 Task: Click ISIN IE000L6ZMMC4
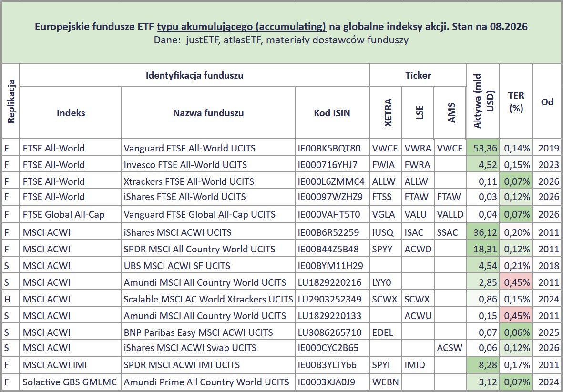(x=332, y=181)
